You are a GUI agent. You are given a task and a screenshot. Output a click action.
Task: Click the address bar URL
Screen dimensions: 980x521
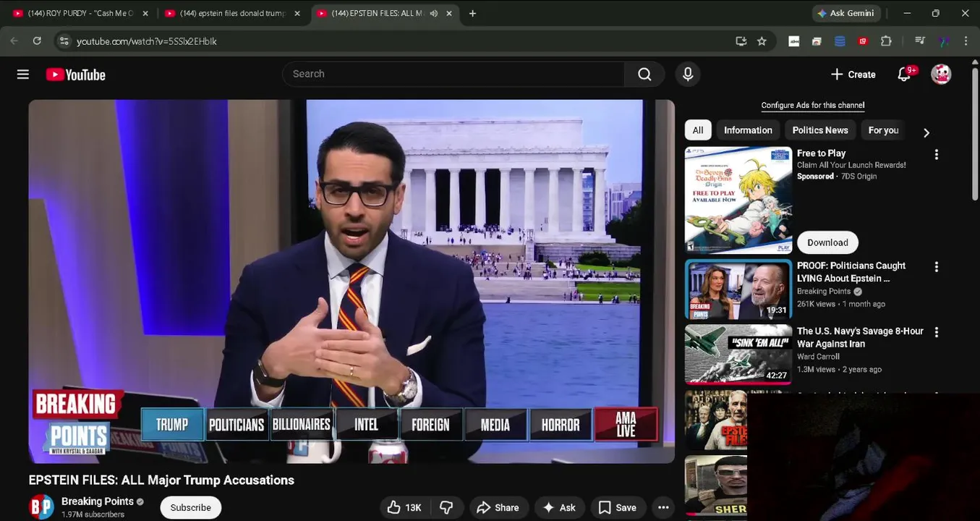[x=147, y=41]
